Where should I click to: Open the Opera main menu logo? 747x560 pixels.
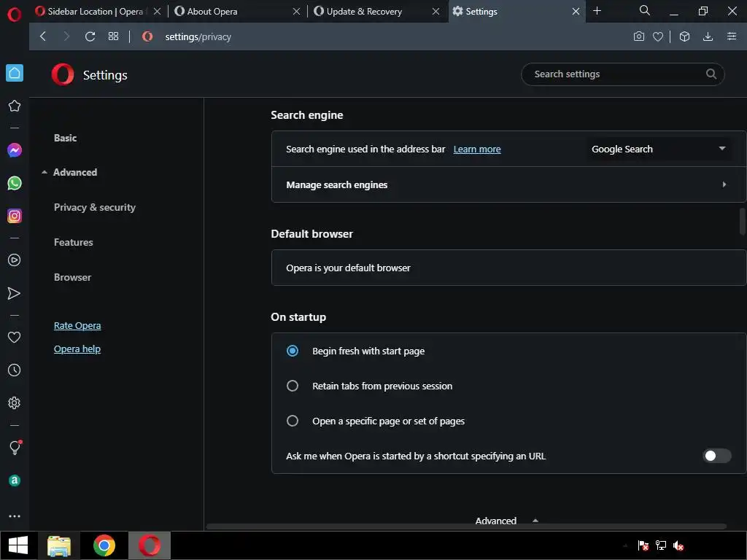pos(15,15)
